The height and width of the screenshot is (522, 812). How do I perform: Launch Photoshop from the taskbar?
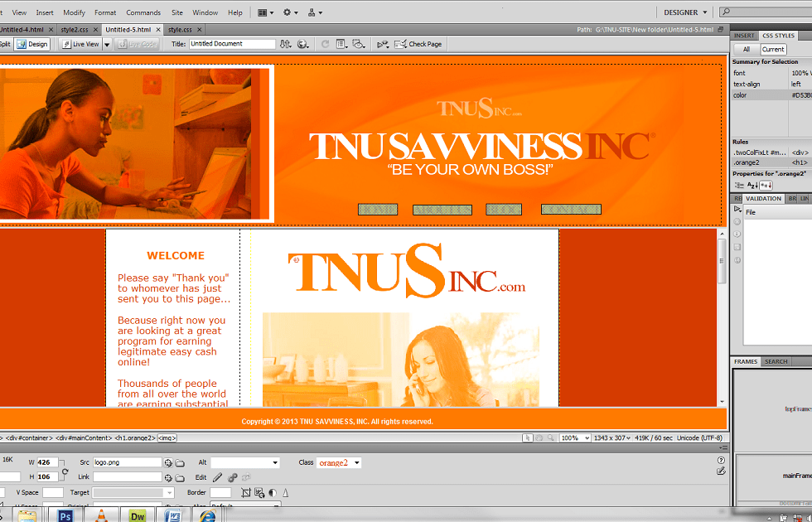pyautogui.click(x=65, y=515)
